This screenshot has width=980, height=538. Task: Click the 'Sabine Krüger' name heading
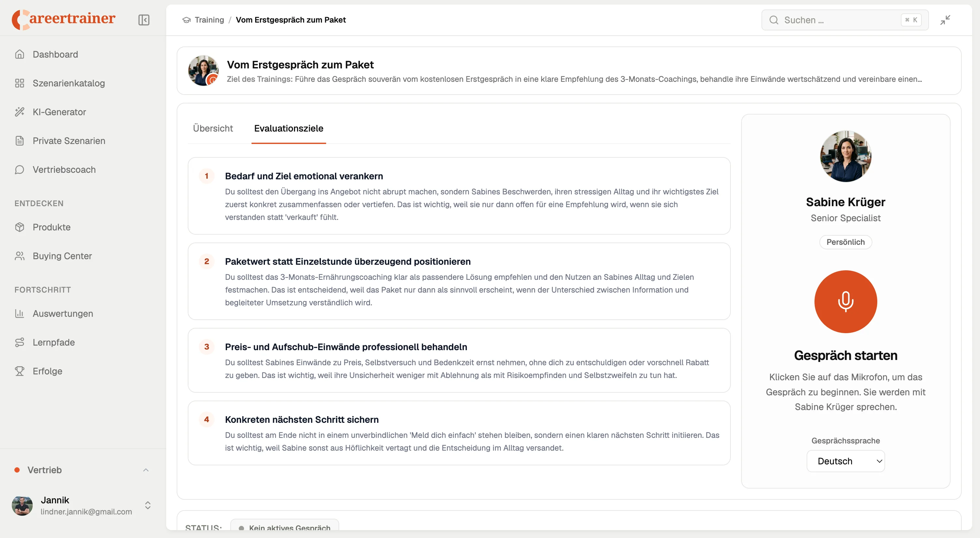click(845, 202)
